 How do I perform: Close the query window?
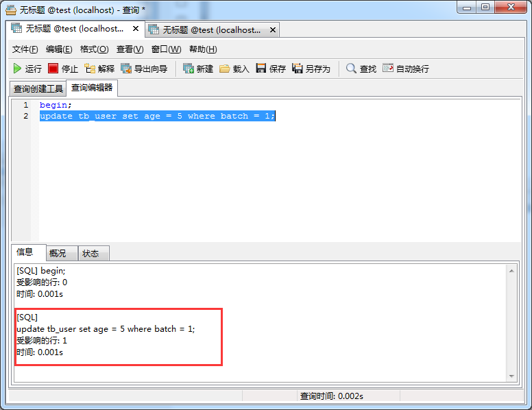click(511, 8)
